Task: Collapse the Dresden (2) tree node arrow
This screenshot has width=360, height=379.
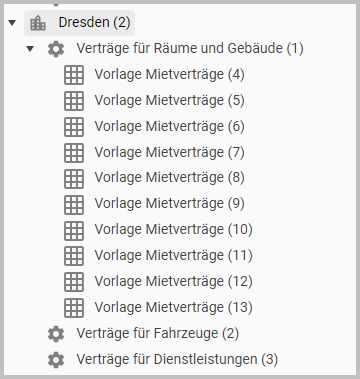Action: [x=12, y=23]
